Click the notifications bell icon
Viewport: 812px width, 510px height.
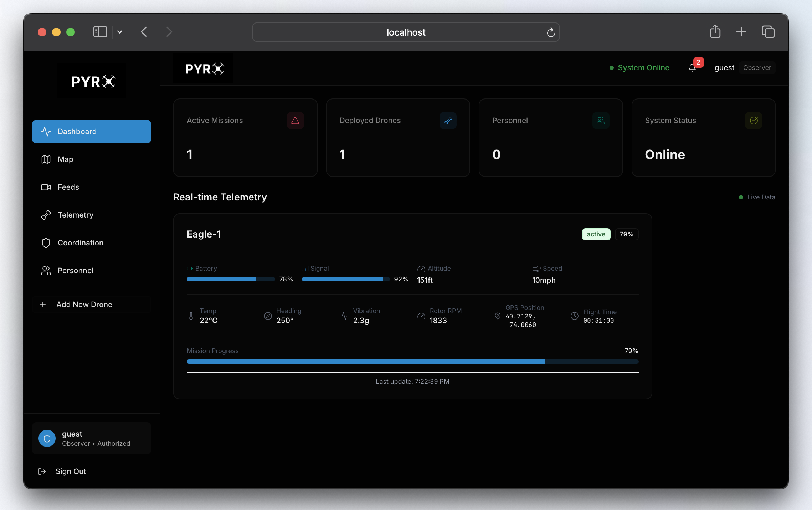coord(692,68)
